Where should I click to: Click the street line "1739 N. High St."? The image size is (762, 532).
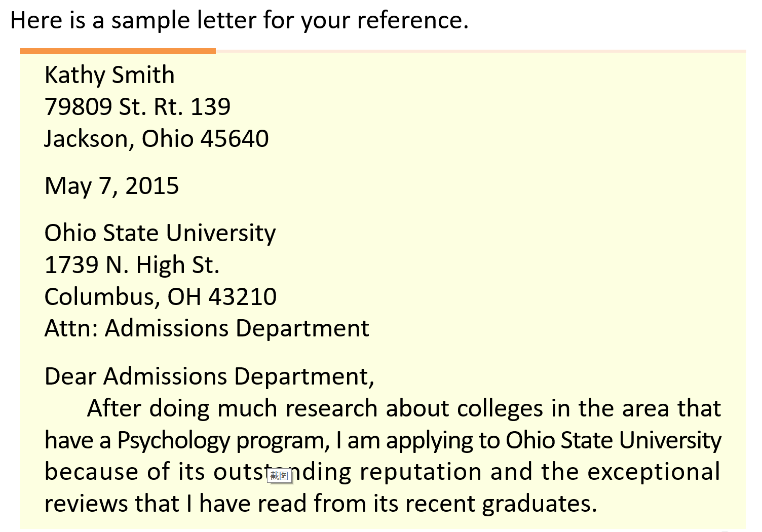point(132,265)
